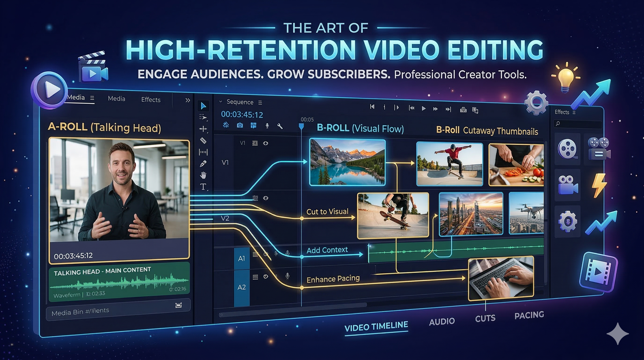Switch to the Effects tab
644x360 pixels.
pos(150,100)
